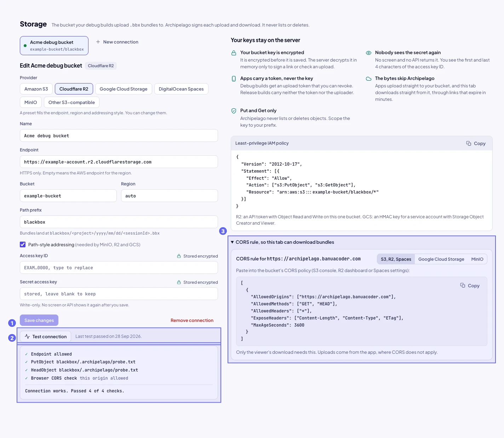Click the 'Endpoint allowed' result line
Screen dimensions: 504x438
click(x=48, y=354)
